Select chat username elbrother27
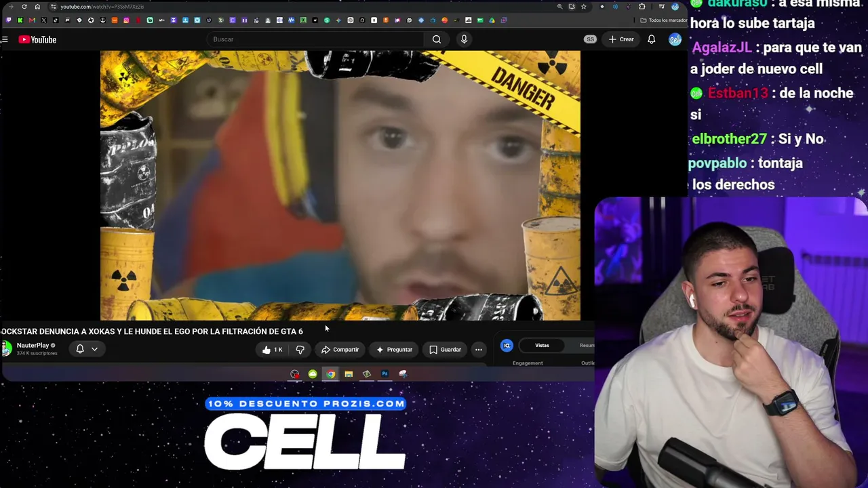 tap(729, 139)
